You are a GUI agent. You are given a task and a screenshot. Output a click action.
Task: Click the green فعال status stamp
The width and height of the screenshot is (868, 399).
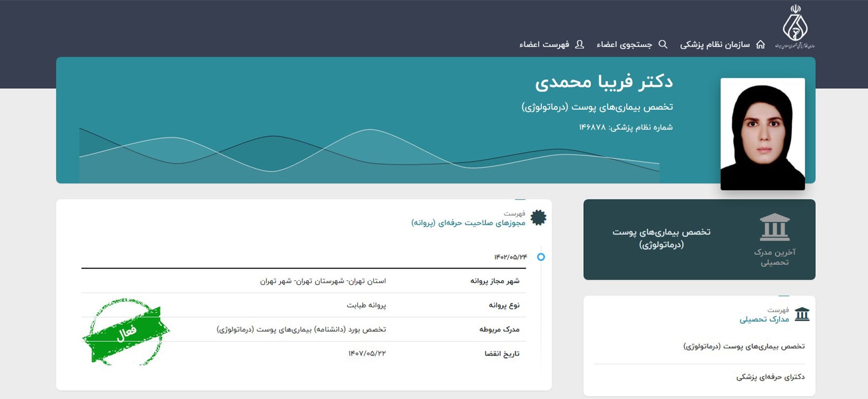coord(126,332)
